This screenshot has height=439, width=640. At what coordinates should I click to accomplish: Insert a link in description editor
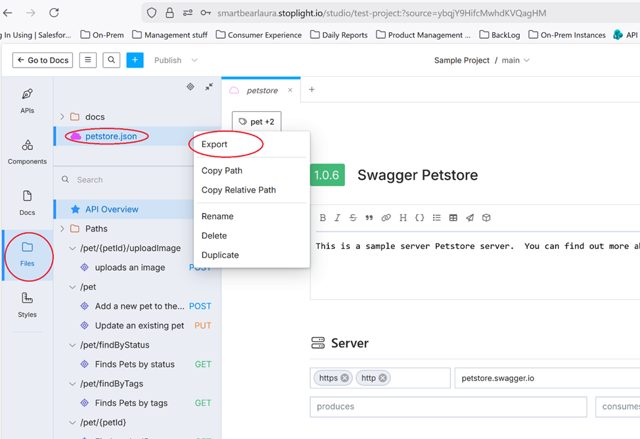coord(386,217)
